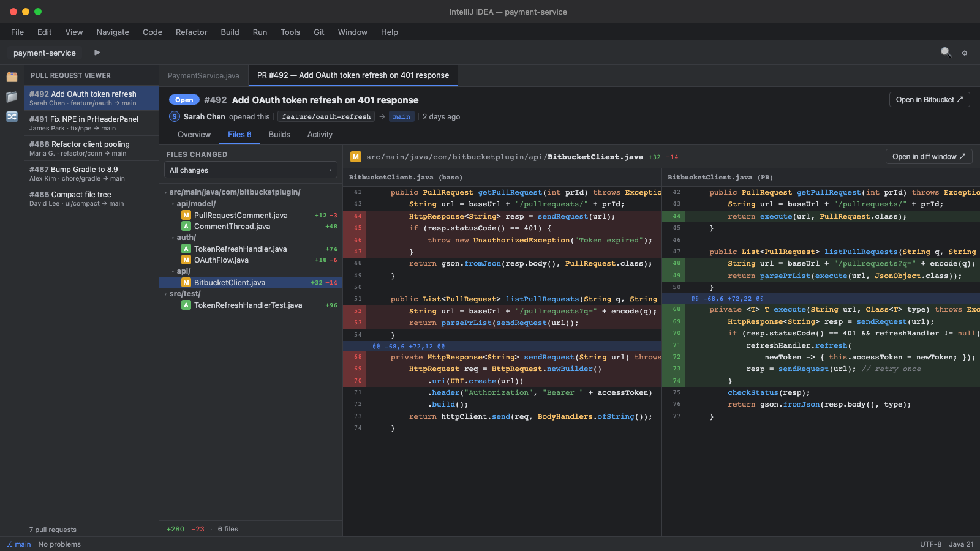Switch to the Activity tab
The width and height of the screenshot is (980, 551).
(320, 134)
